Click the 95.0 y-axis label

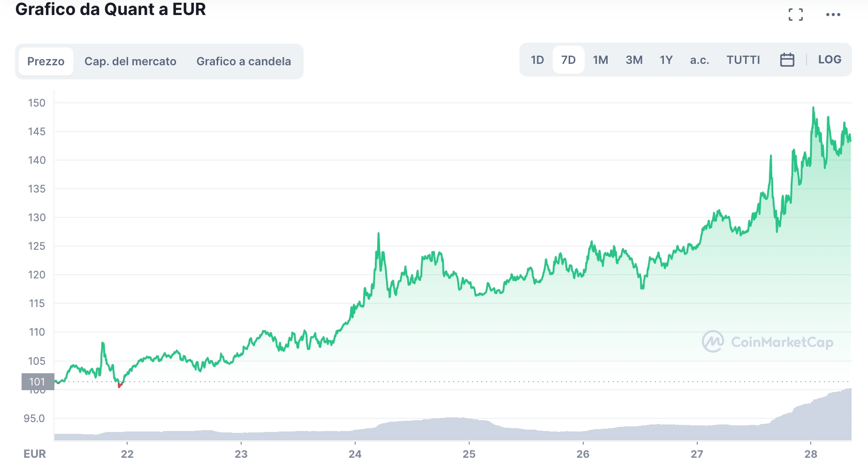pyautogui.click(x=34, y=418)
